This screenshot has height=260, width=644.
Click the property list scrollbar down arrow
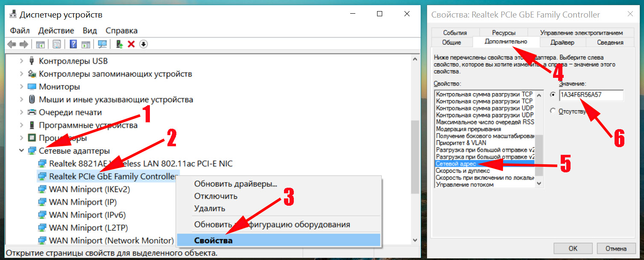click(539, 183)
